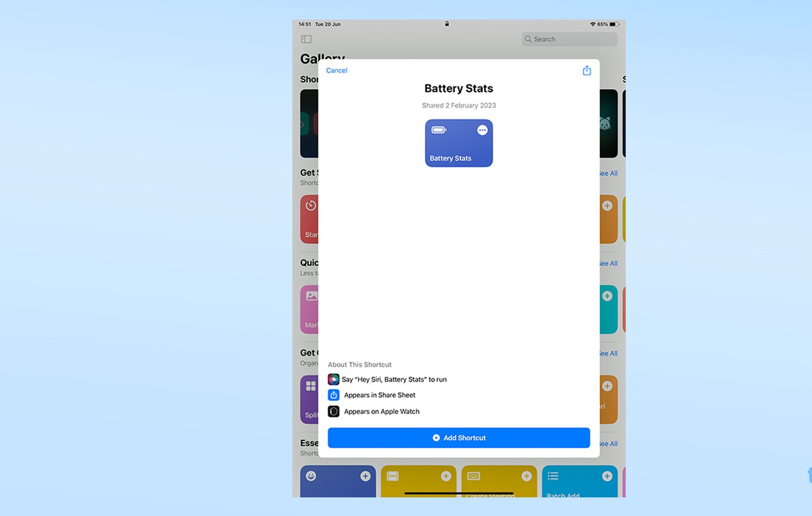Screen dimensions: 812x516
Task: Tap plus button on the Batch Add card
Action: coord(607,476)
